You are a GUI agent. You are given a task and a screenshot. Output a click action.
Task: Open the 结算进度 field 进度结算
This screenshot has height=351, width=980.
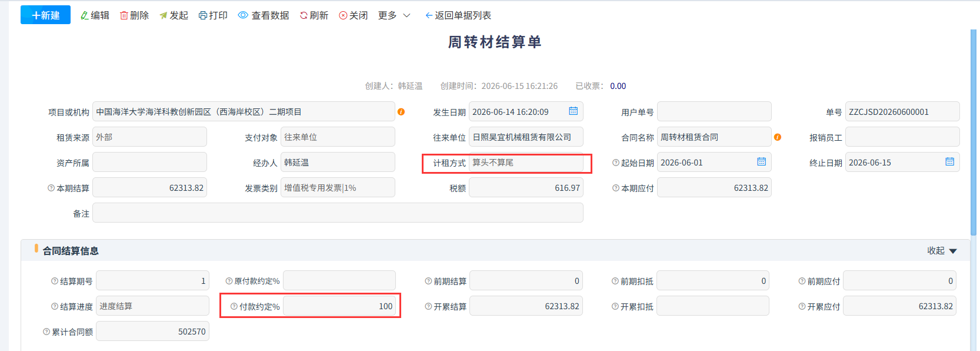pos(152,306)
